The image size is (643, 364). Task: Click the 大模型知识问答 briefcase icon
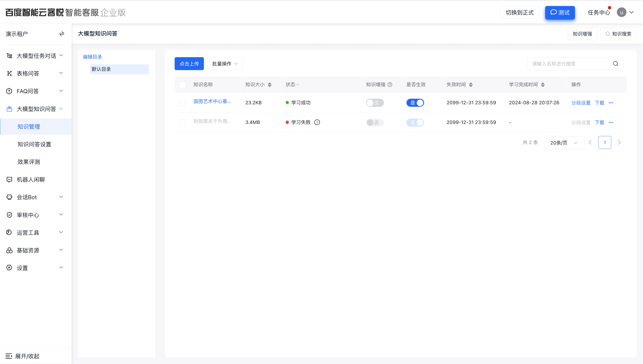pyautogui.click(x=9, y=109)
